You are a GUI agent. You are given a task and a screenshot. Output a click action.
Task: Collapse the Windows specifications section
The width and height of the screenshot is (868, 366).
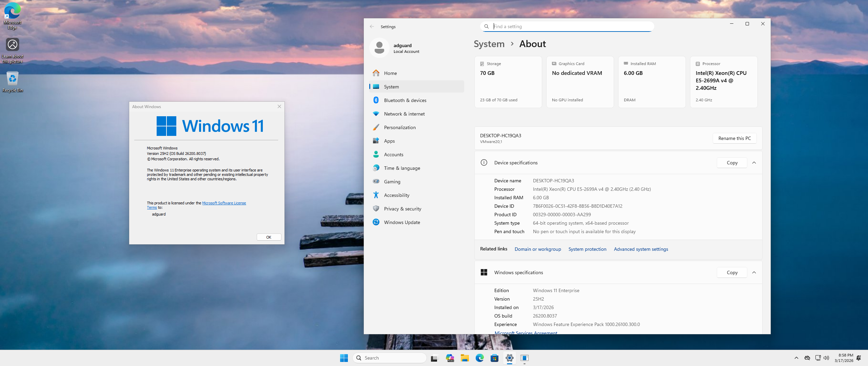pos(754,272)
